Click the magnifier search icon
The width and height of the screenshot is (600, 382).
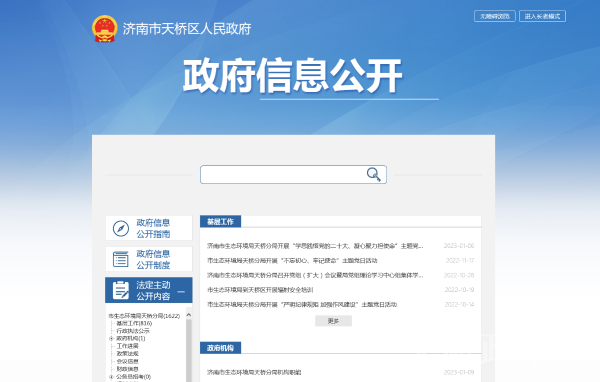point(373,175)
